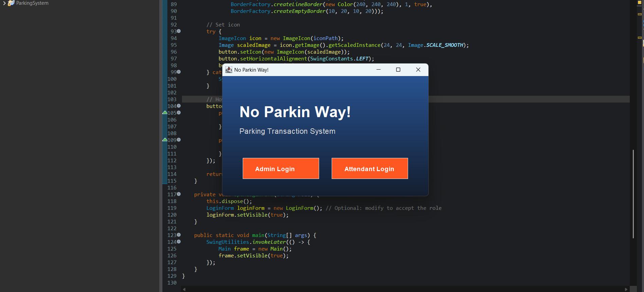
Task: Click the Attendant Login button
Action: coord(370,168)
